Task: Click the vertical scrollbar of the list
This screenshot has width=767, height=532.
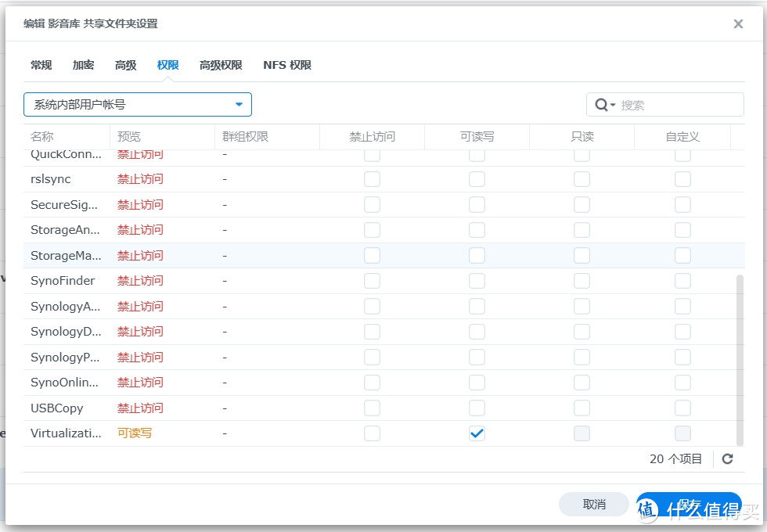Action: [x=740, y=358]
